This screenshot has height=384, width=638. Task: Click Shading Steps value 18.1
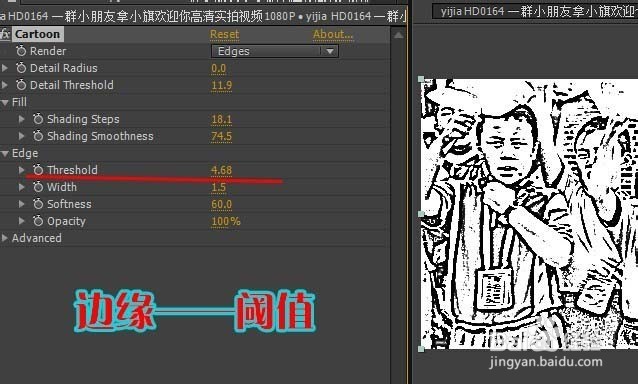pyautogui.click(x=221, y=120)
